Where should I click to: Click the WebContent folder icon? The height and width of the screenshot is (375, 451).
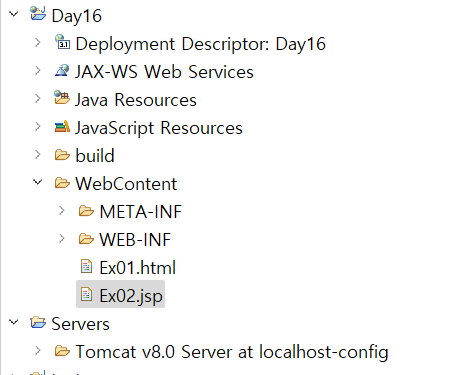coord(62,183)
